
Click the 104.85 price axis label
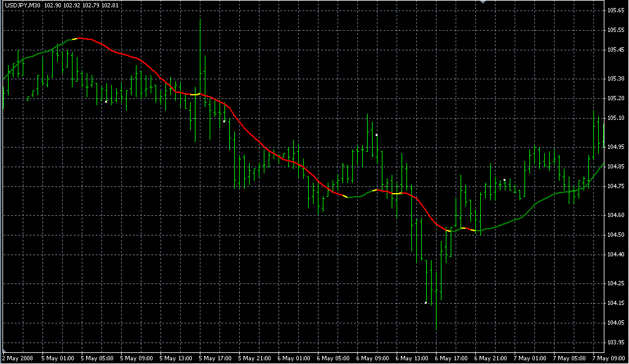615,167
